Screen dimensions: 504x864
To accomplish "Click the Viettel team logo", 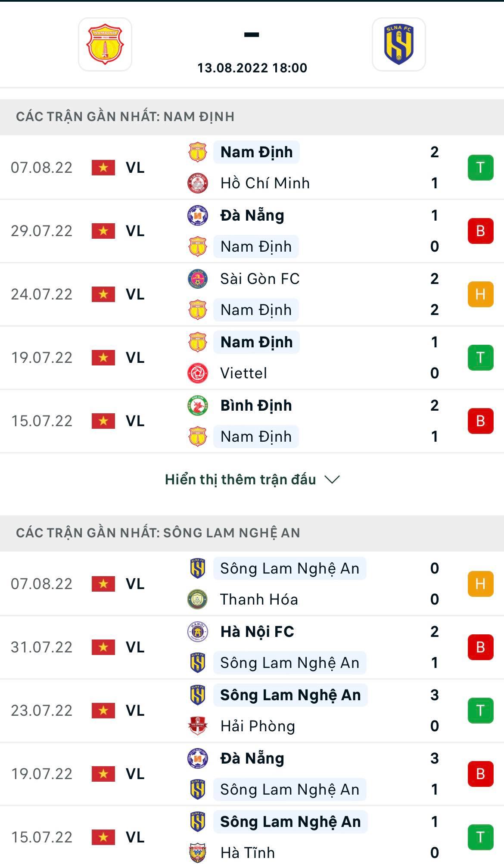I will [x=198, y=373].
